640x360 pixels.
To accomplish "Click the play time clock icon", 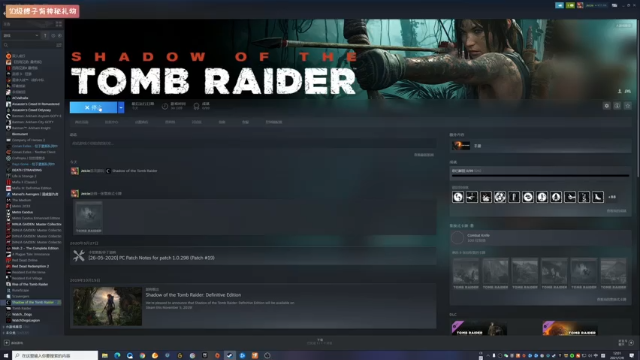I will click(x=165, y=106).
